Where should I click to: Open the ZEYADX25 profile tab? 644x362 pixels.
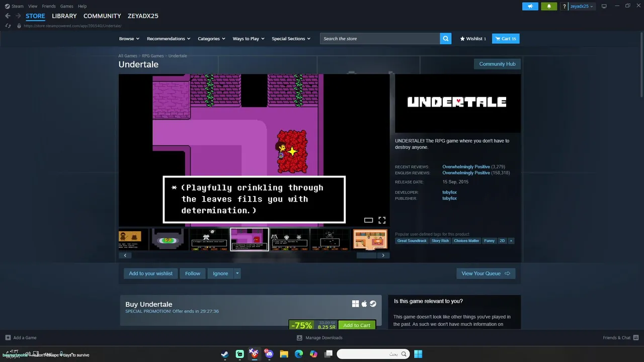point(143,16)
